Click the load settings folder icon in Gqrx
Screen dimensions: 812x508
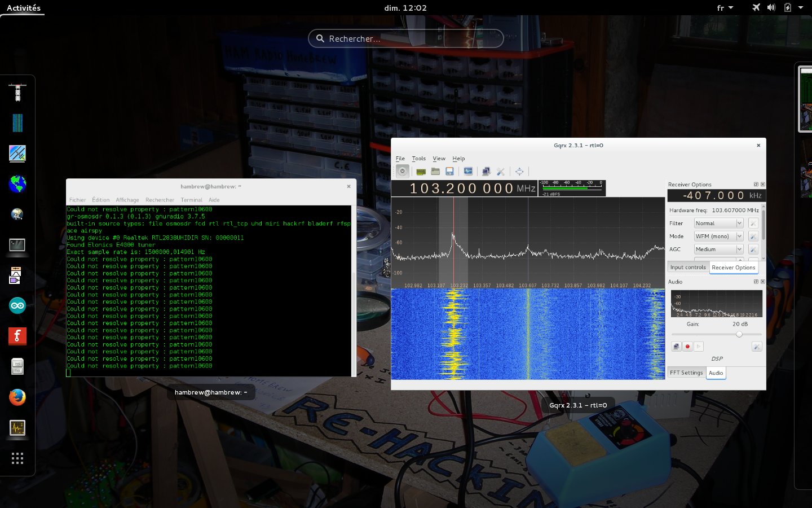pyautogui.click(x=435, y=171)
